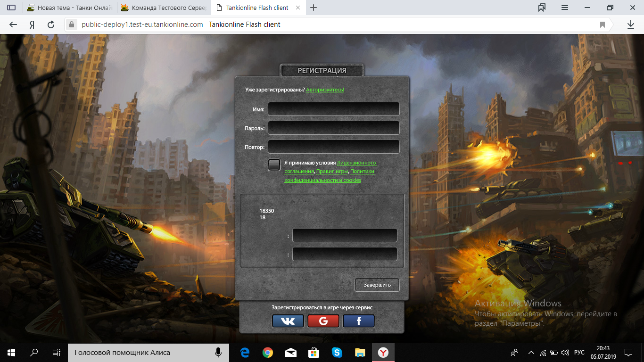Click the Голосовой помощник Алиса search box
This screenshot has width=644, height=362.
click(148, 352)
